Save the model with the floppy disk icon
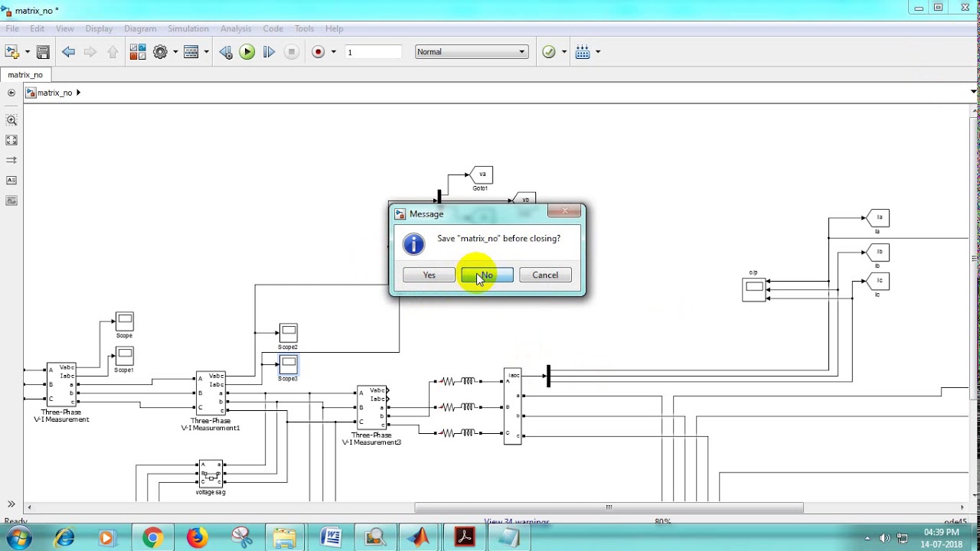The image size is (980, 551). coord(43,52)
